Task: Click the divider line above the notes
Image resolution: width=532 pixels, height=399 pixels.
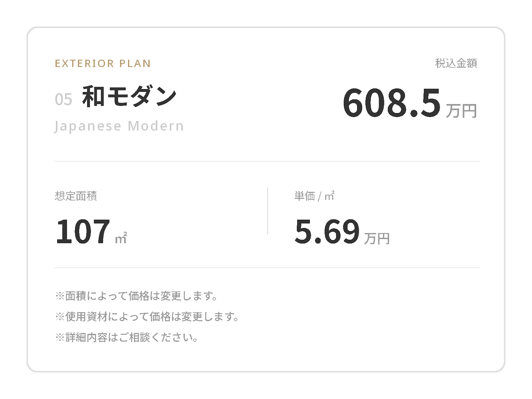Action: 267,267
